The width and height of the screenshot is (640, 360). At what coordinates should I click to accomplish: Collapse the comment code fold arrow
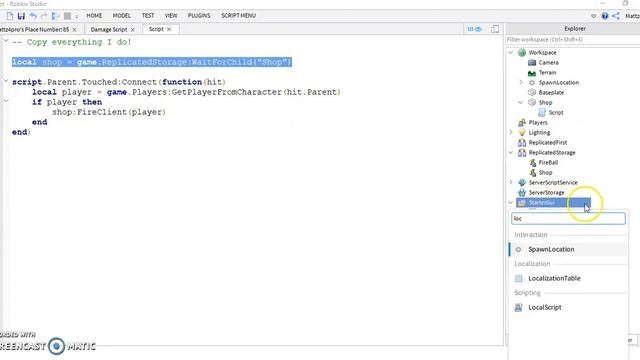point(6,41)
